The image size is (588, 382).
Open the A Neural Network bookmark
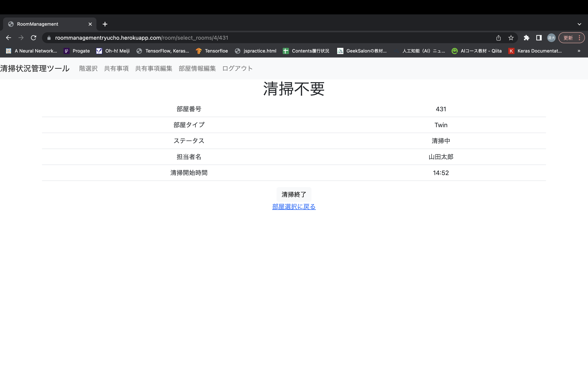pyautogui.click(x=31, y=51)
